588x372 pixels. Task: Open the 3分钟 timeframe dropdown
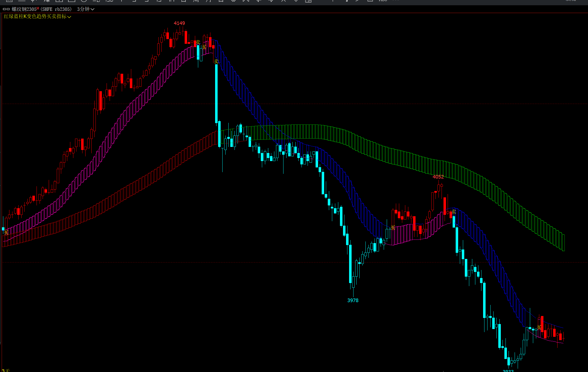(x=85, y=9)
